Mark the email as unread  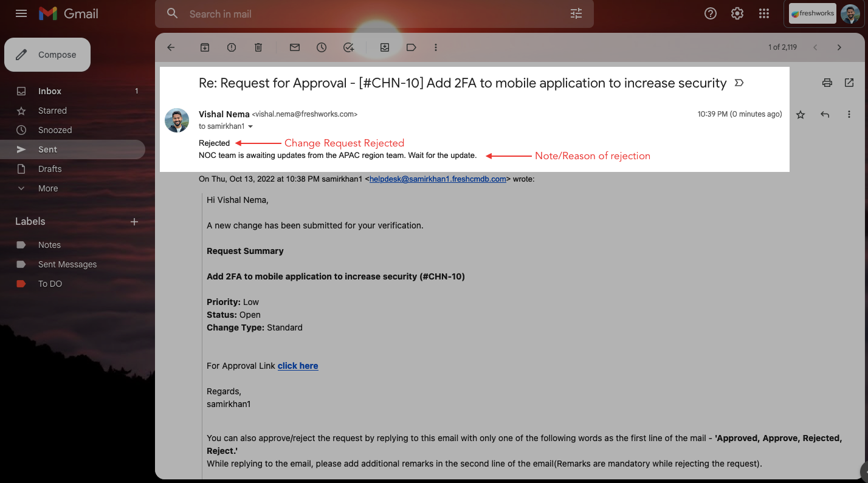[294, 47]
